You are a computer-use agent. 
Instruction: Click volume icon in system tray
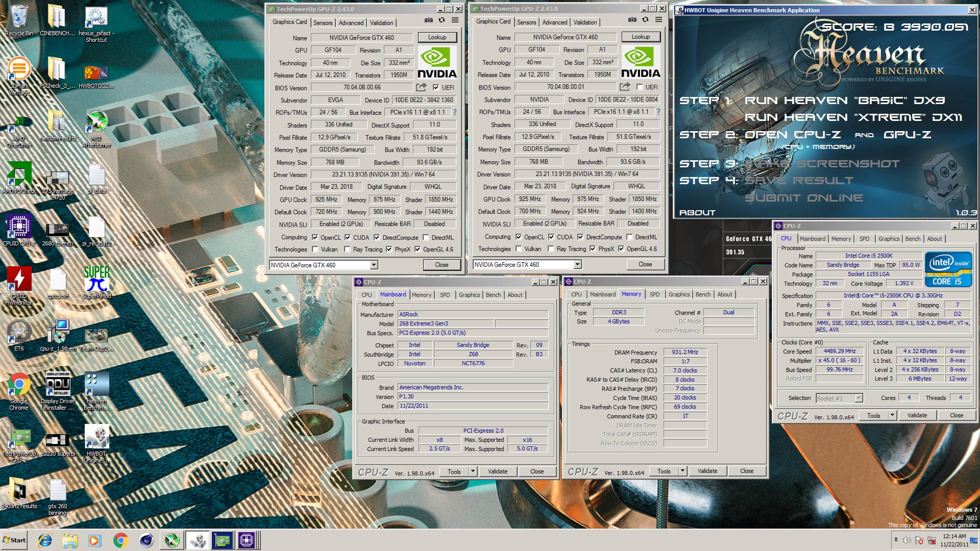[906, 540]
